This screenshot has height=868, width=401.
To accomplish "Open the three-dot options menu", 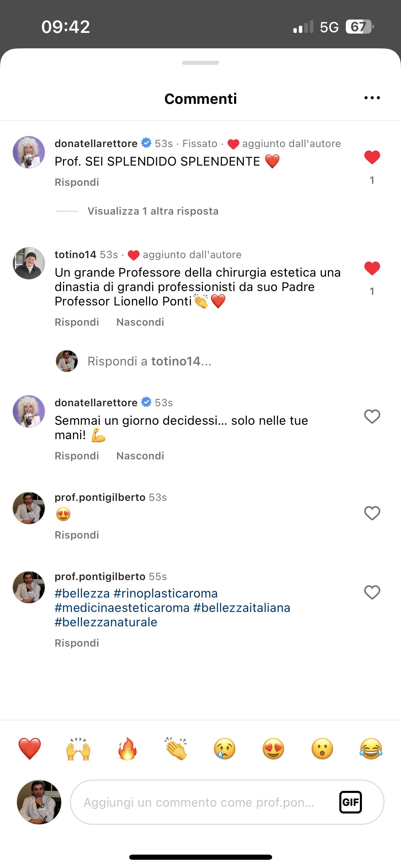I will click(x=372, y=98).
